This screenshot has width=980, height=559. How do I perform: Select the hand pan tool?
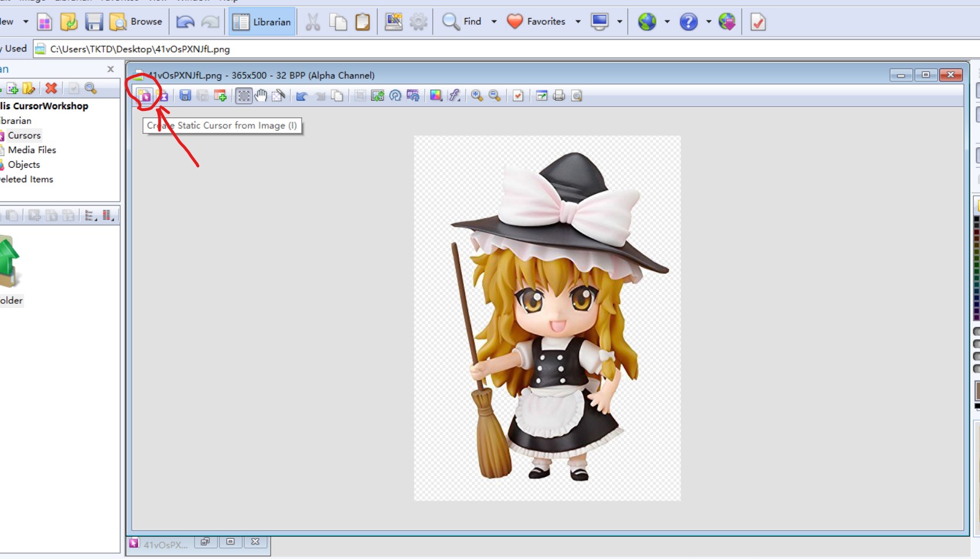pos(261,96)
